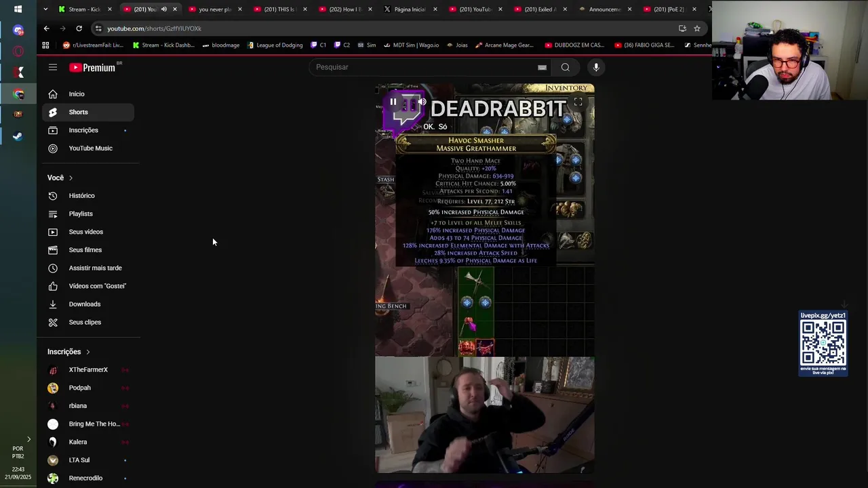Open Seus filmes in sidebar

(x=88, y=250)
